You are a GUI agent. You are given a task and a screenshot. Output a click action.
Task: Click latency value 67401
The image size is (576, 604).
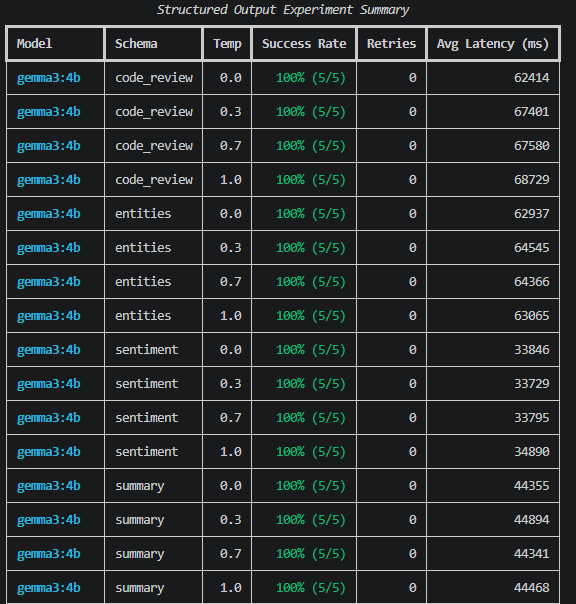531,112
